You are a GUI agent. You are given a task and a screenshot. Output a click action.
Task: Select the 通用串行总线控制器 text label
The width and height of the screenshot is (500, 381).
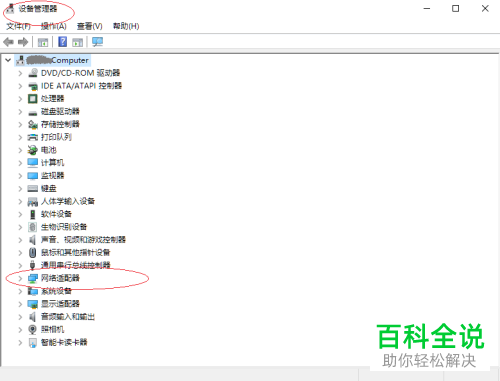[75, 265]
